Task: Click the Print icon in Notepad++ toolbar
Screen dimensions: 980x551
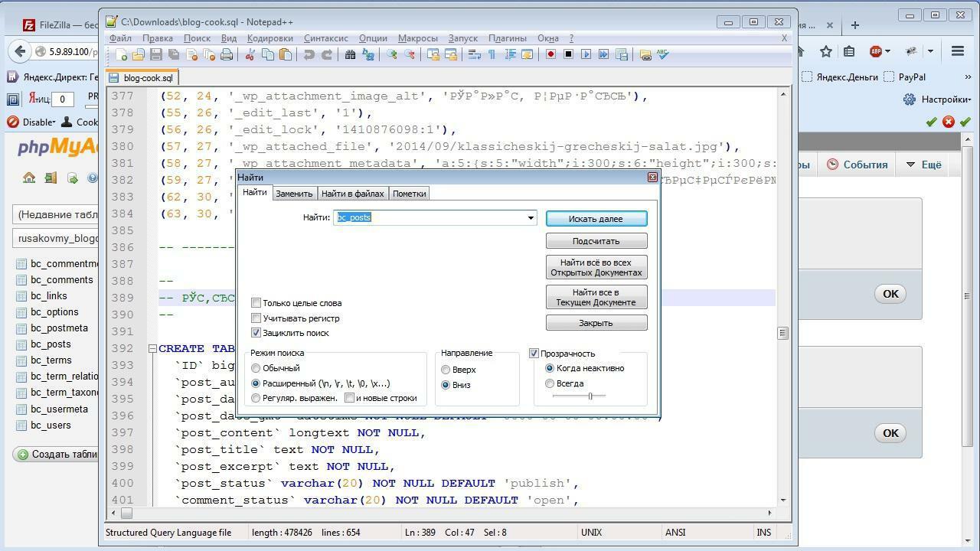Action: [226, 54]
